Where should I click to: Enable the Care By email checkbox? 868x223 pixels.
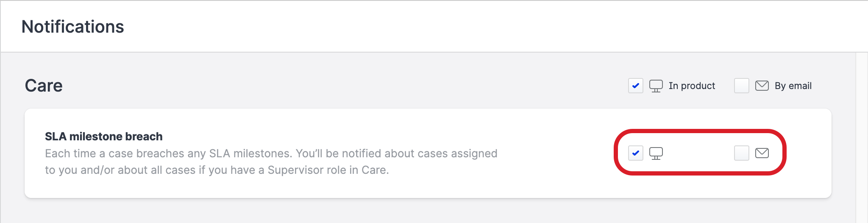point(741,86)
